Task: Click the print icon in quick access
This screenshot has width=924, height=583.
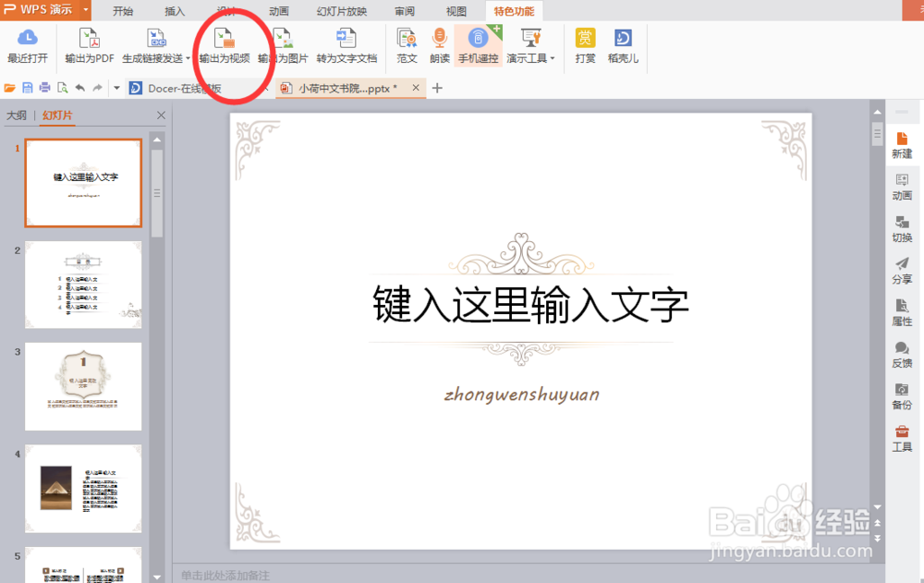Action: coord(43,87)
